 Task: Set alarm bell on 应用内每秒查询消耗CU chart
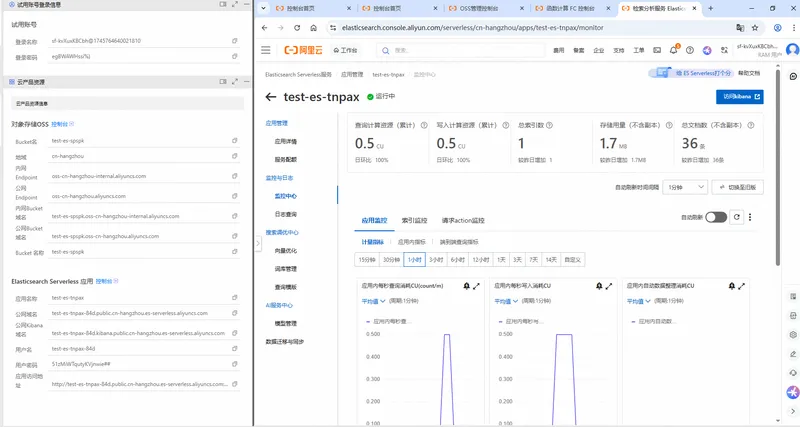tap(466, 286)
